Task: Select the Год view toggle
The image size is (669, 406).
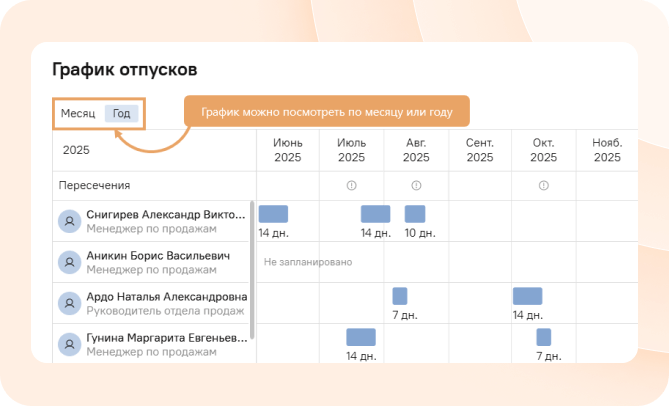Action: 121,113
